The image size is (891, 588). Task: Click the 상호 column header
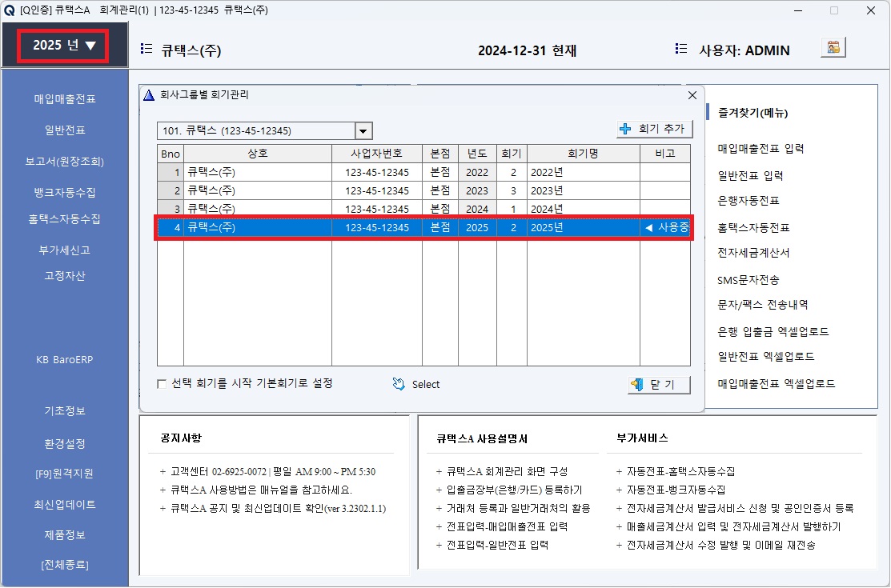(x=258, y=154)
